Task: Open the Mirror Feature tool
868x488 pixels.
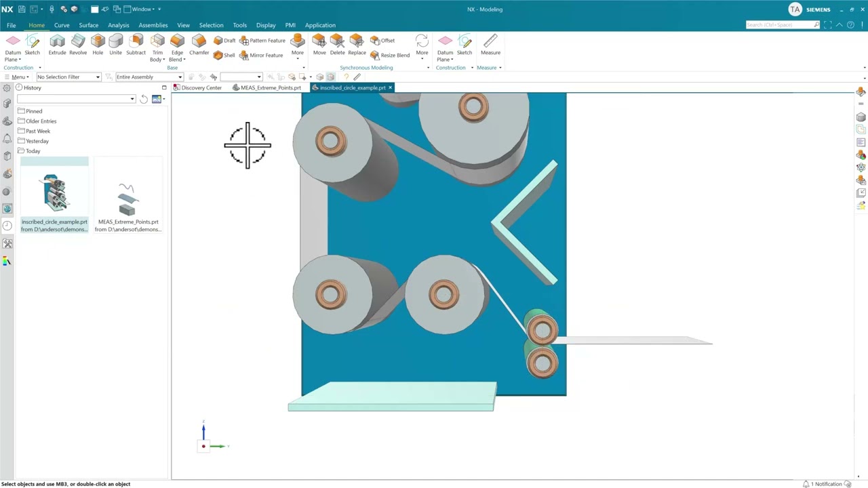Action: click(261, 56)
